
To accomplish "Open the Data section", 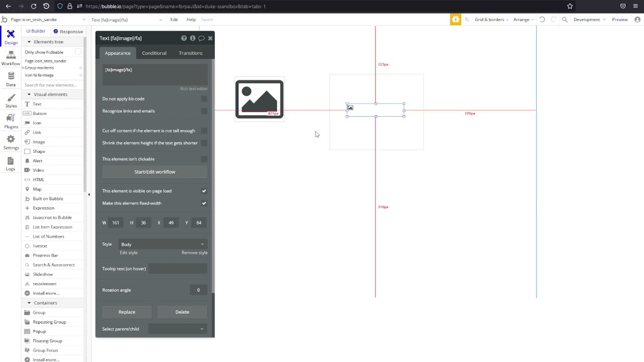I will click(x=11, y=79).
